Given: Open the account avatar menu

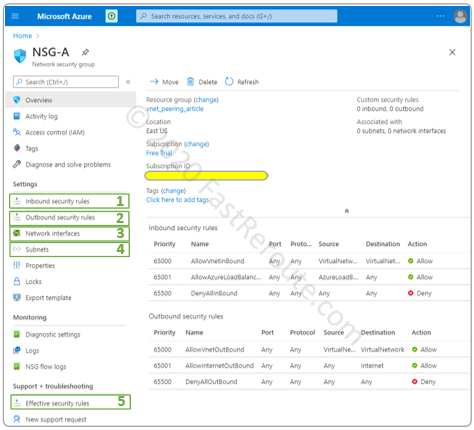Looking at the screenshot, I should (460, 16).
